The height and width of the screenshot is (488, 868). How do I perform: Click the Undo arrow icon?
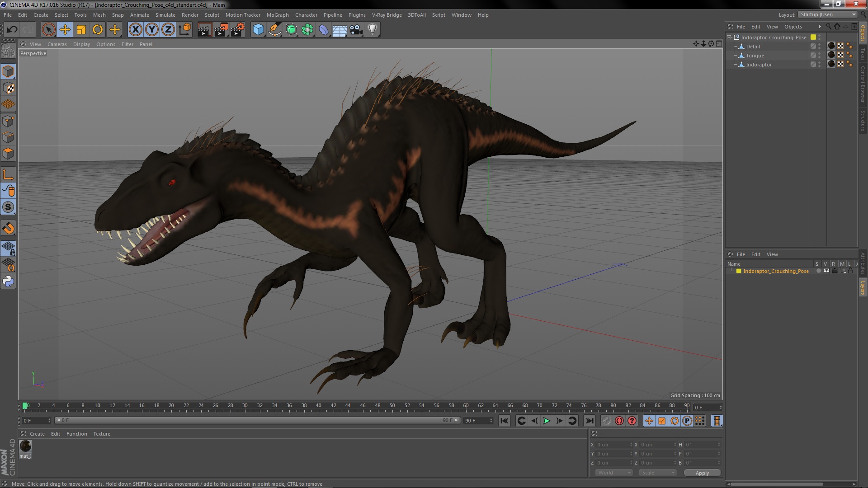[x=12, y=30]
